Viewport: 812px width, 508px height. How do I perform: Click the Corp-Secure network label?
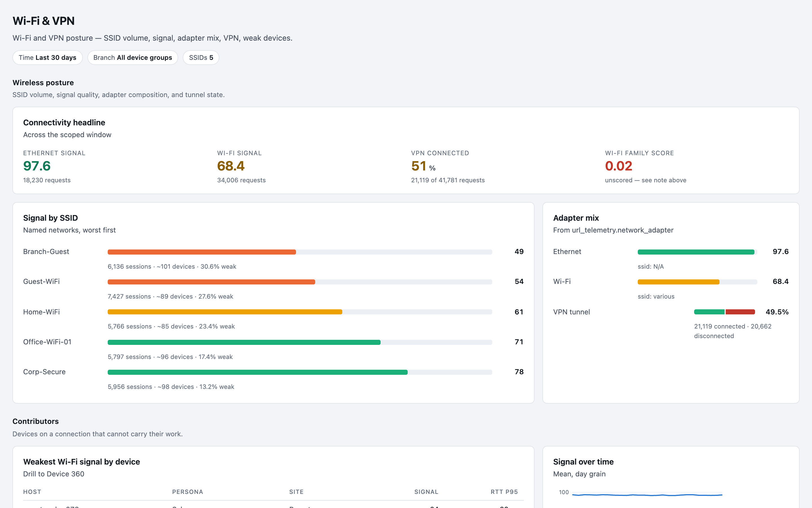(x=44, y=372)
